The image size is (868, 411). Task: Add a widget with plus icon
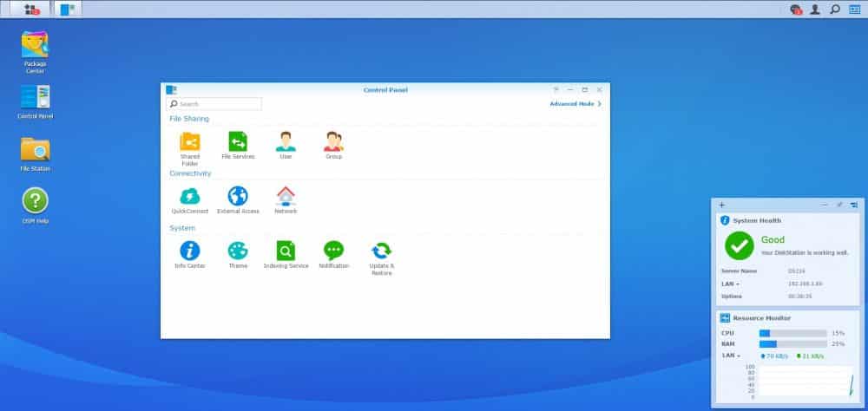(x=721, y=205)
